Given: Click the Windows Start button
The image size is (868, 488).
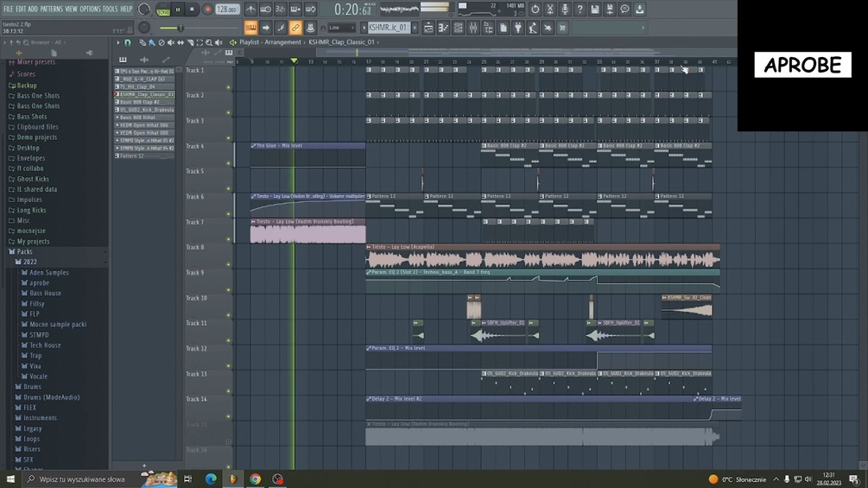Looking at the screenshot, I should click(x=10, y=479).
